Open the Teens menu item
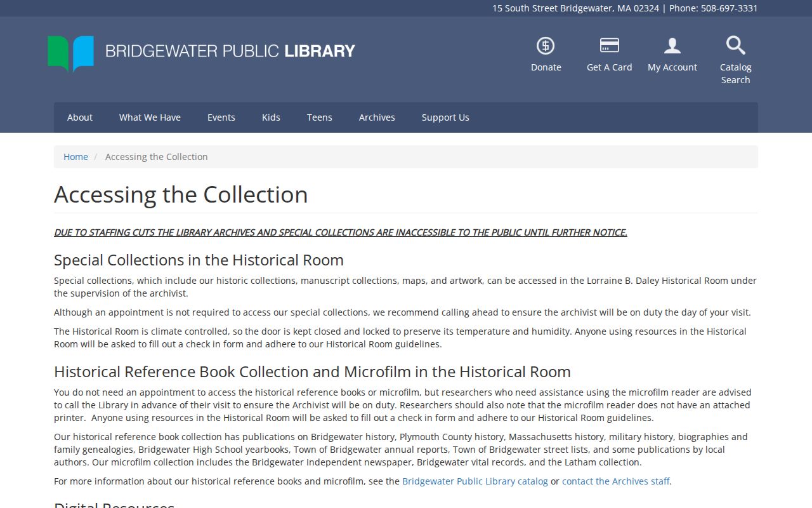The height and width of the screenshot is (508, 812). point(320,117)
